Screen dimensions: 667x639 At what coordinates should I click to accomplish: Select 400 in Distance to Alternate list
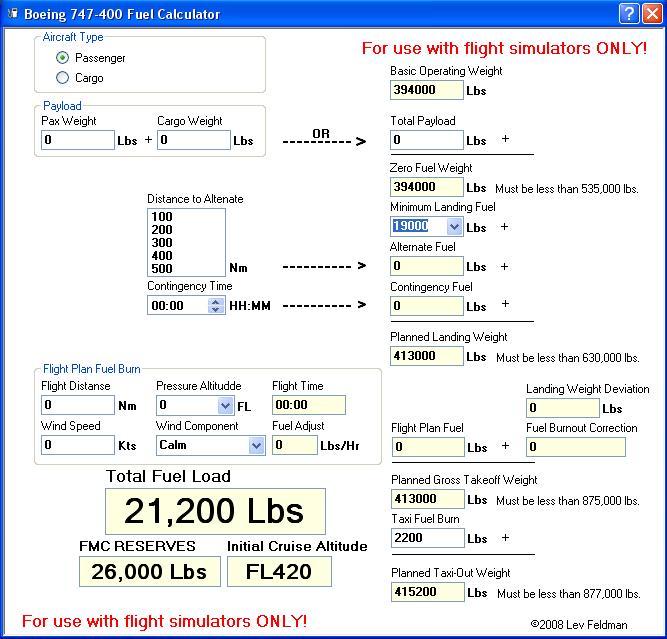[x=186, y=256]
